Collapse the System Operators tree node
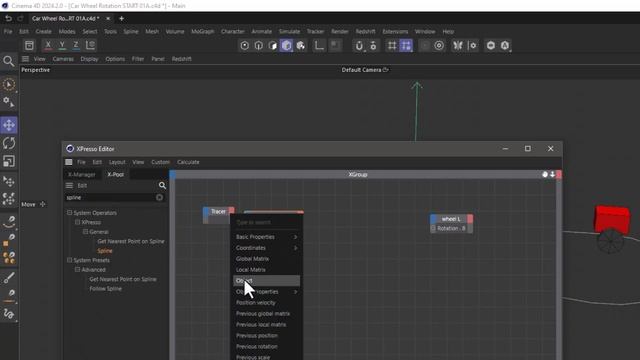The image size is (640, 360). (x=69, y=213)
